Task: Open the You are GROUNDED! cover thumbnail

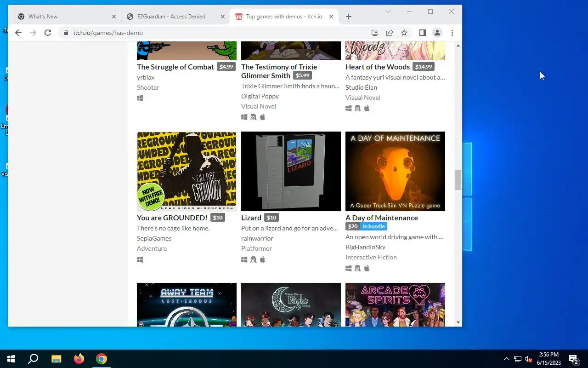Action: [x=187, y=172]
